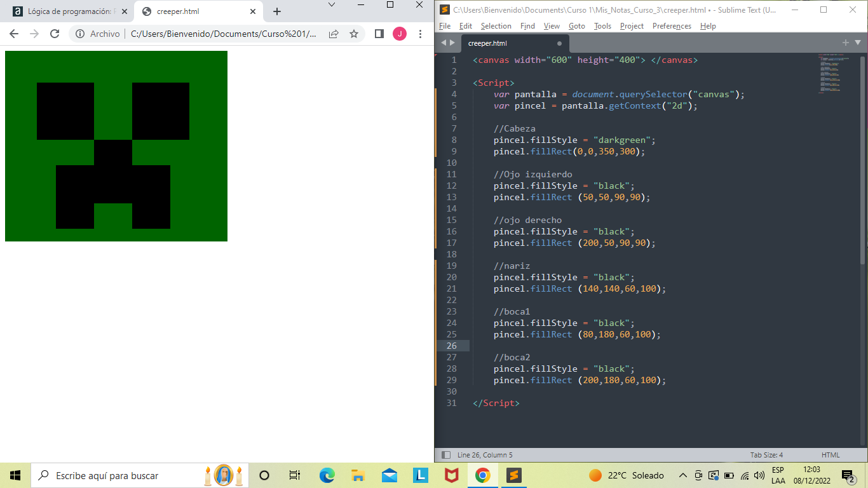Select creeper.html tab in Chrome

198,11
